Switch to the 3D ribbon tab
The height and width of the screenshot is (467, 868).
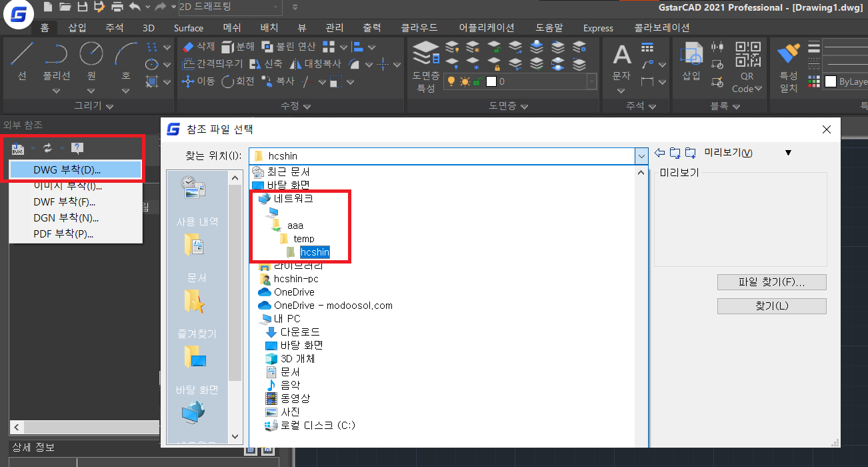pos(149,28)
